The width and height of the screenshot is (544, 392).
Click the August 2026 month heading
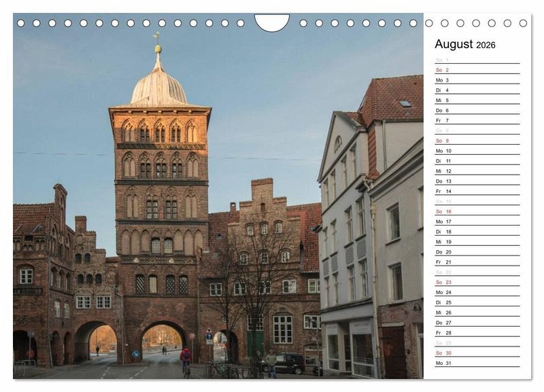tap(465, 45)
